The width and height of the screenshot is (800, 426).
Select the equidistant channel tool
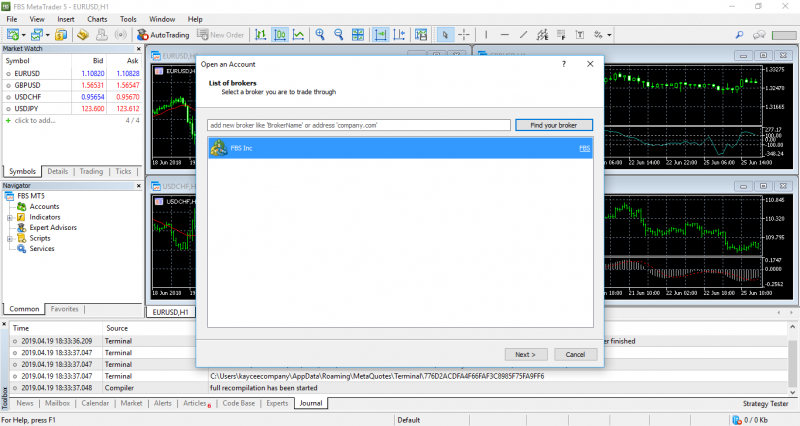pyautogui.click(x=542, y=35)
